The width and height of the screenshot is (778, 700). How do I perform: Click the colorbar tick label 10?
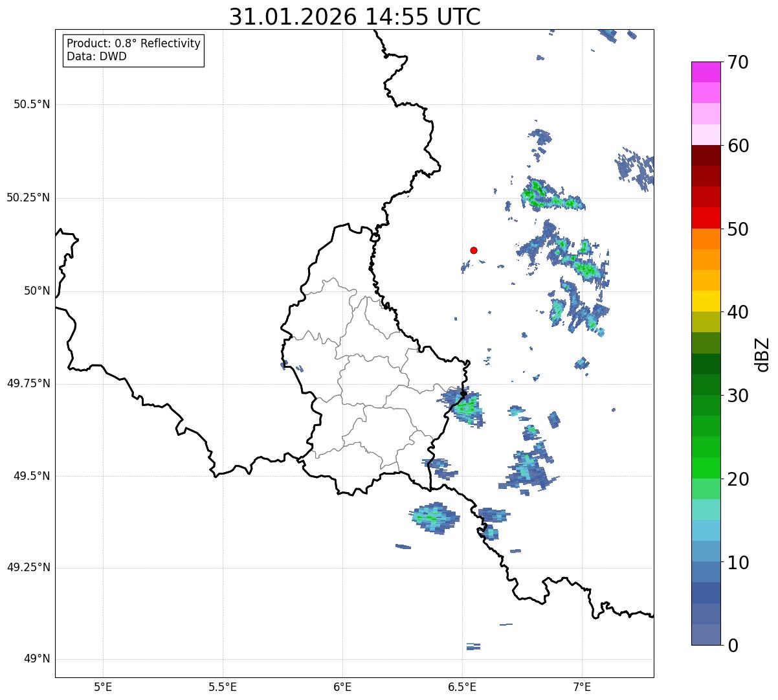[738, 562]
